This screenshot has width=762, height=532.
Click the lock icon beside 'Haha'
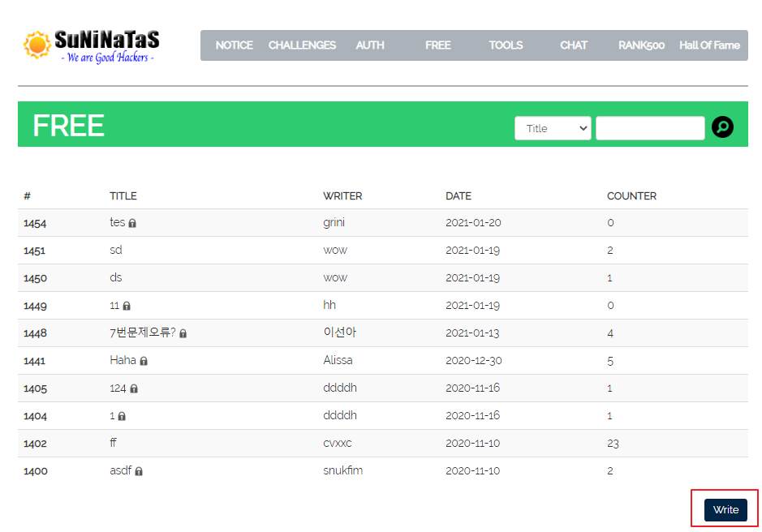coord(144,361)
